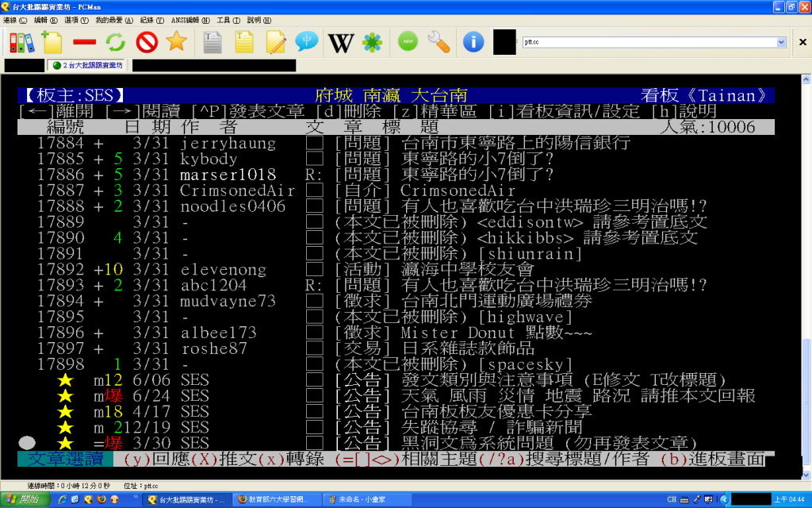Image resolution: width=812 pixels, height=508 pixels.
Task: Click the yellow favorites star icon
Action: tap(176, 41)
